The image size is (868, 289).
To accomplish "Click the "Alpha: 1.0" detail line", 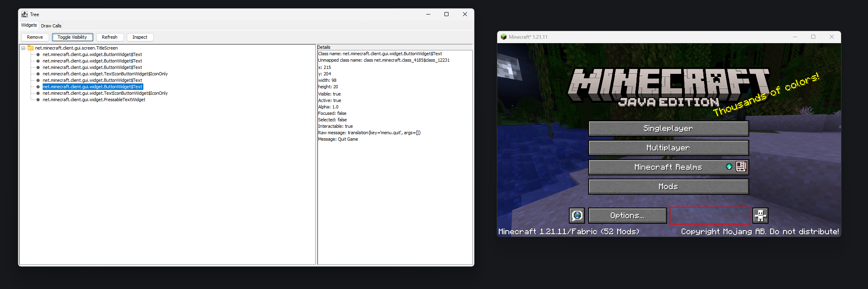I will [328, 107].
